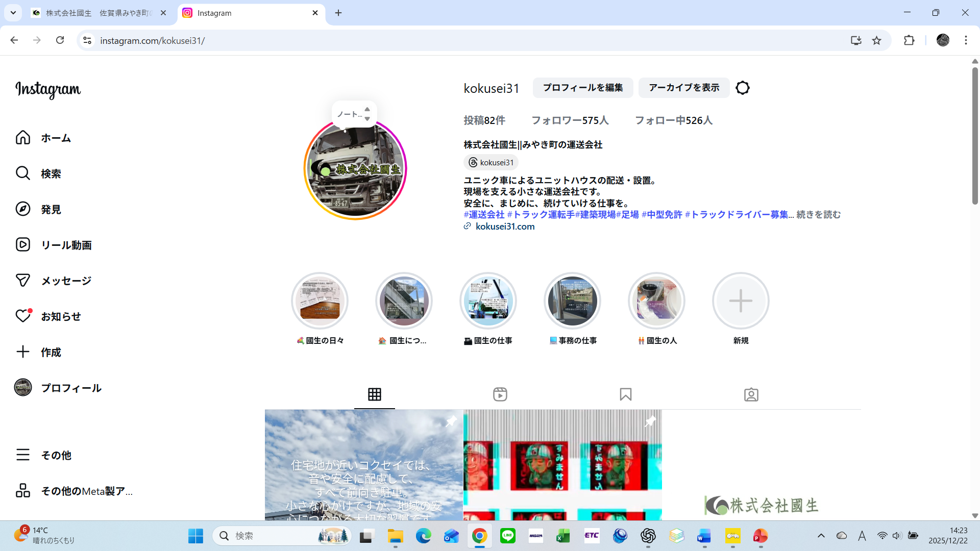Open Explore via the compass icon
980x551 pixels.
click(23, 209)
